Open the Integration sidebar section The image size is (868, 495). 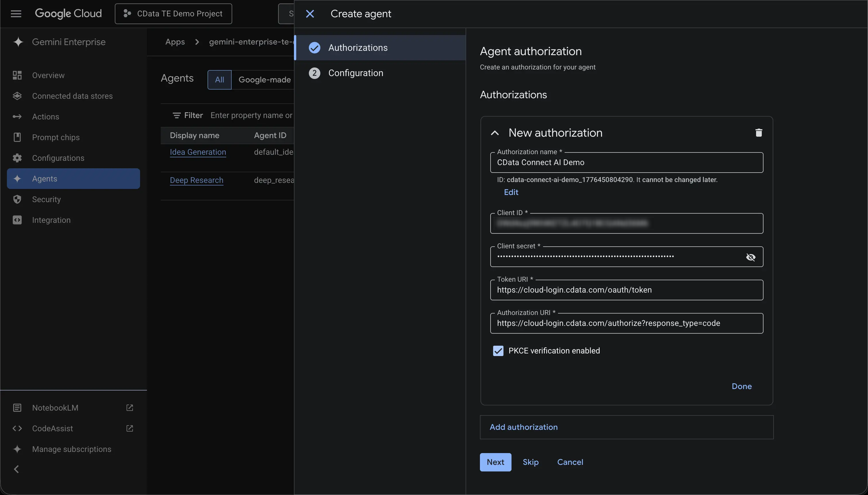(x=51, y=220)
